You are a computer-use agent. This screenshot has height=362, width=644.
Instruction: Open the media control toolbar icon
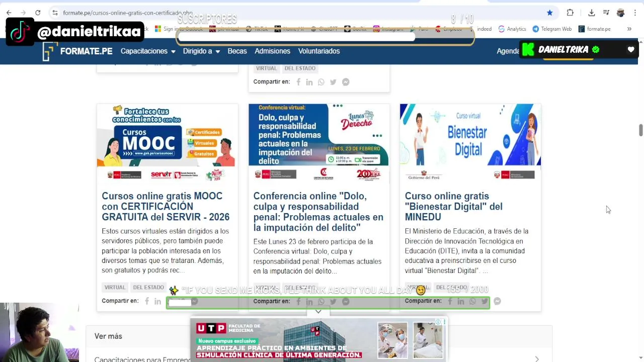click(606, 13)
